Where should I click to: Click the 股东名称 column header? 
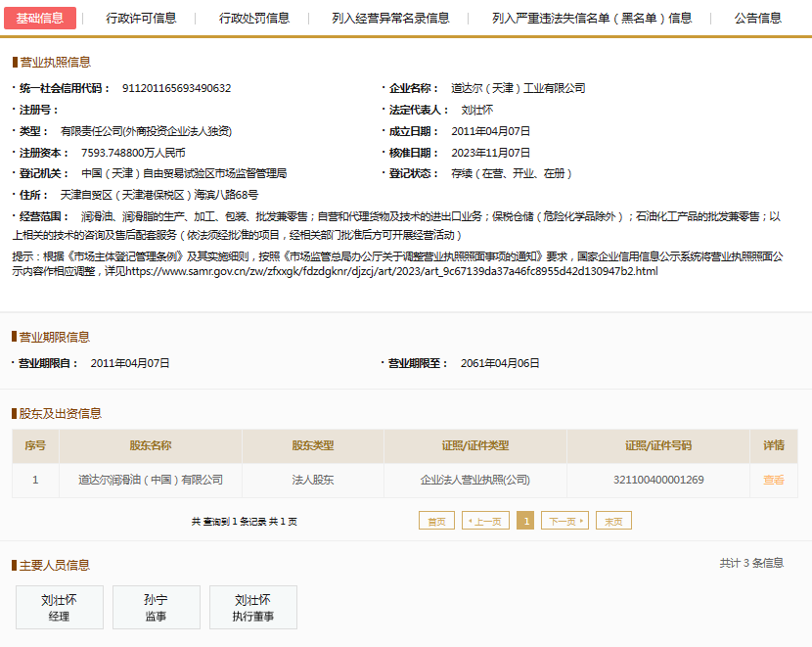point(151,445)
